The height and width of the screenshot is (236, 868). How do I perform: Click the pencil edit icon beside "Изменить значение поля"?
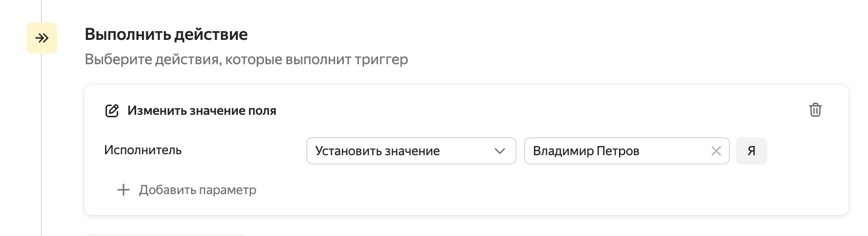pyautogui.click(x=112, y=111)
